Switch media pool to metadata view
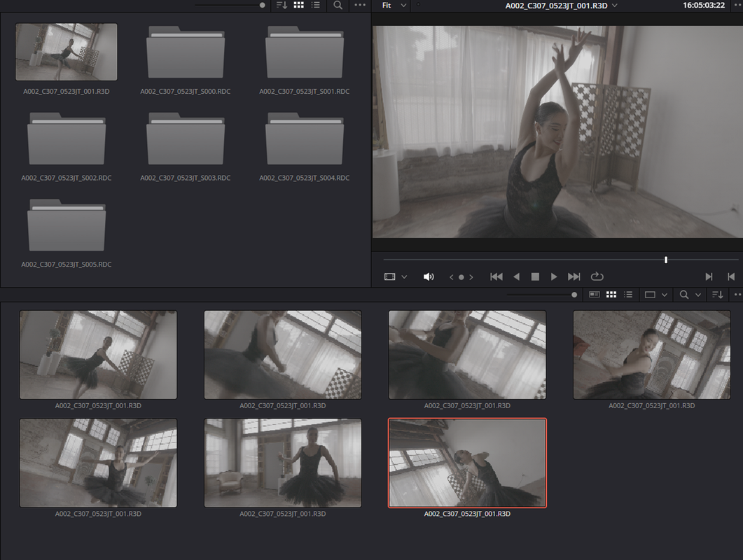 tap(595, 295)
